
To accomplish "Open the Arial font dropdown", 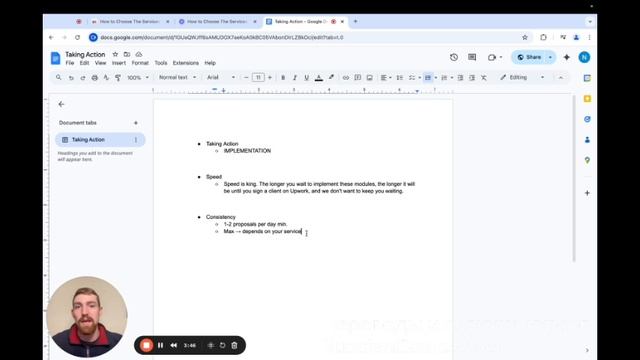I will pyautogui.click(x=221, y=78).
